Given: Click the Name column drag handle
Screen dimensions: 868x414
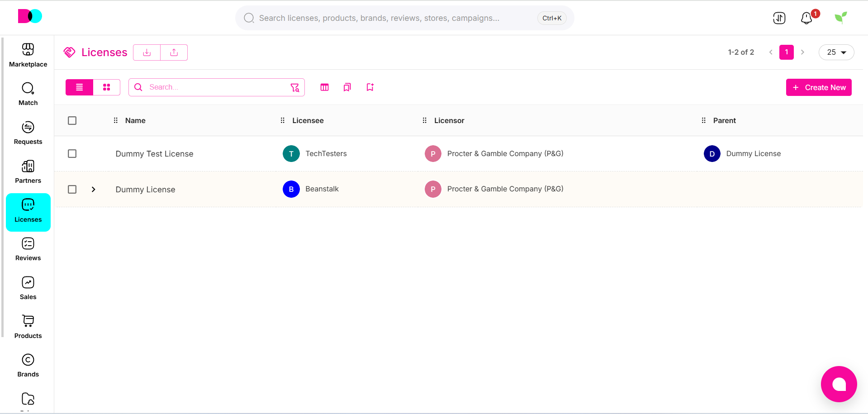Looking at the screenshot, I should 116,120.
